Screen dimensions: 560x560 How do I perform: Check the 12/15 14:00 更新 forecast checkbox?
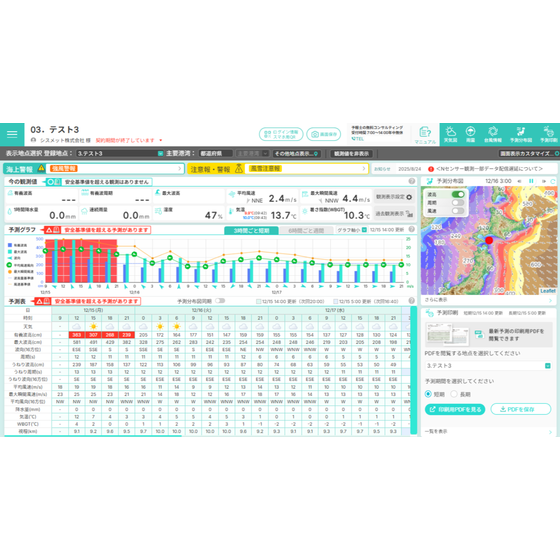[259, 301]
